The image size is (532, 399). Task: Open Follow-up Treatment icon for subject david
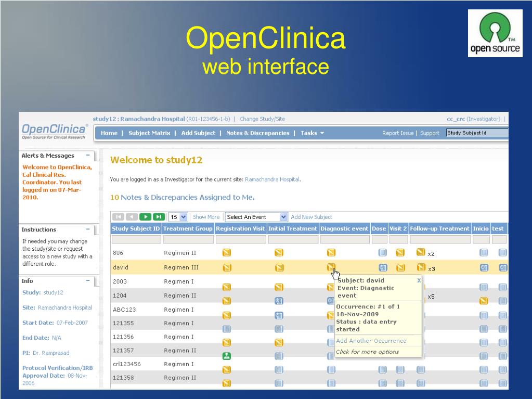click(x=421, y=267)
